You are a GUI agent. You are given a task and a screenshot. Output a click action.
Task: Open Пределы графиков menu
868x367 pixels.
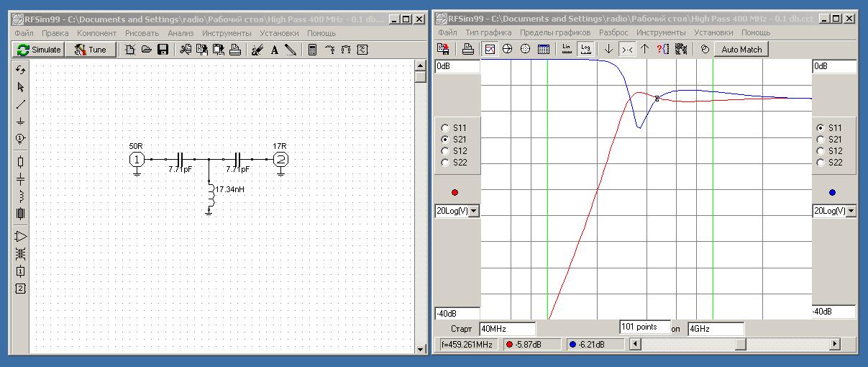pos(555,32)
